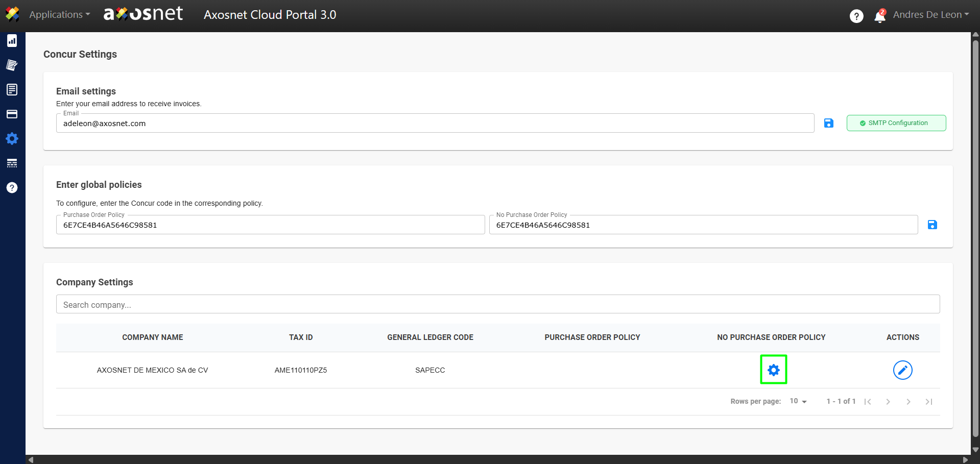The height and width of the screenshot is (464, 980).
Task: Click the PURCHASE ORDER POLICY column header
Action: [x=592, y=337]
